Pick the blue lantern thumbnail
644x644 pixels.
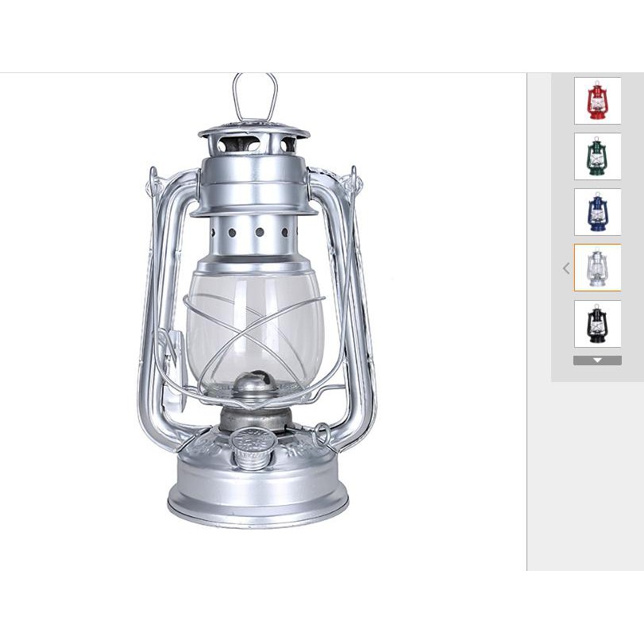click(598, 212)
